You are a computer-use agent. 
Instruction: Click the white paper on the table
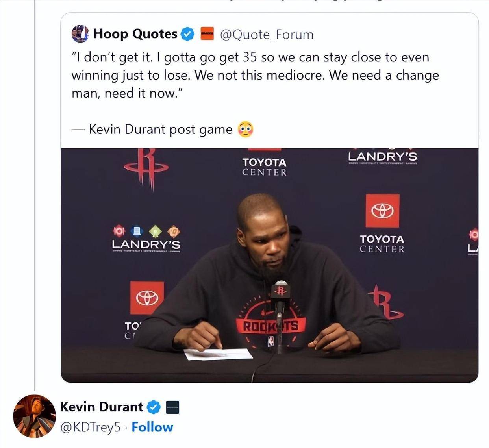218,354
